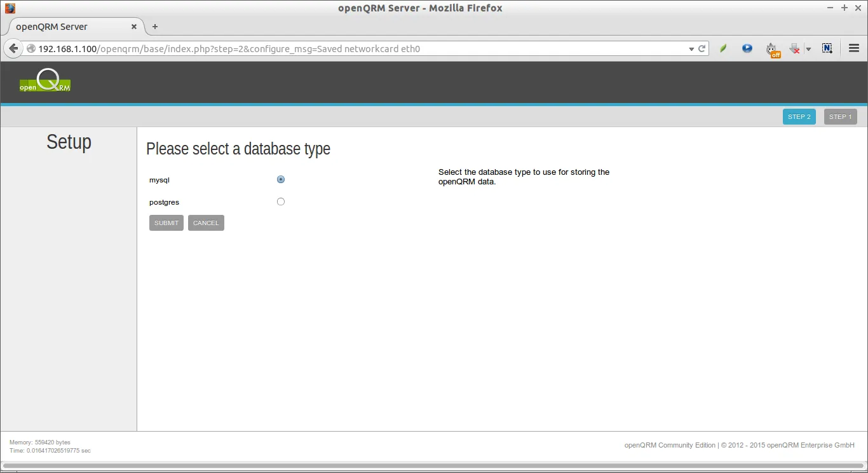Go to STEP 1 of the setup
Screen dimensions: 868x473
[x=840, y=116]
